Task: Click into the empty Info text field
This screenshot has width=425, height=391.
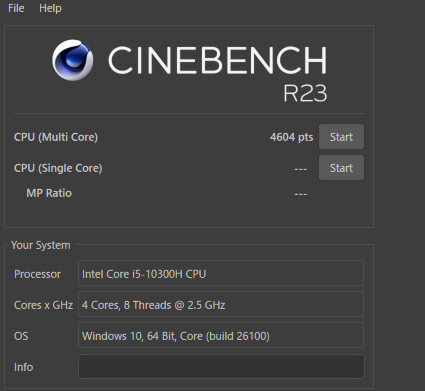Action: click(x=221, y=366)
